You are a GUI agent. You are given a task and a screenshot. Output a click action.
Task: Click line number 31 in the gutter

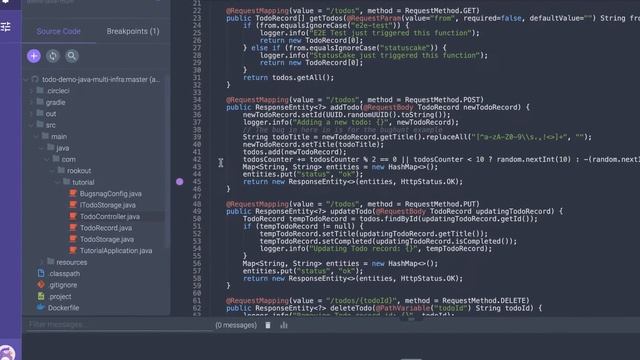(197, 78)
